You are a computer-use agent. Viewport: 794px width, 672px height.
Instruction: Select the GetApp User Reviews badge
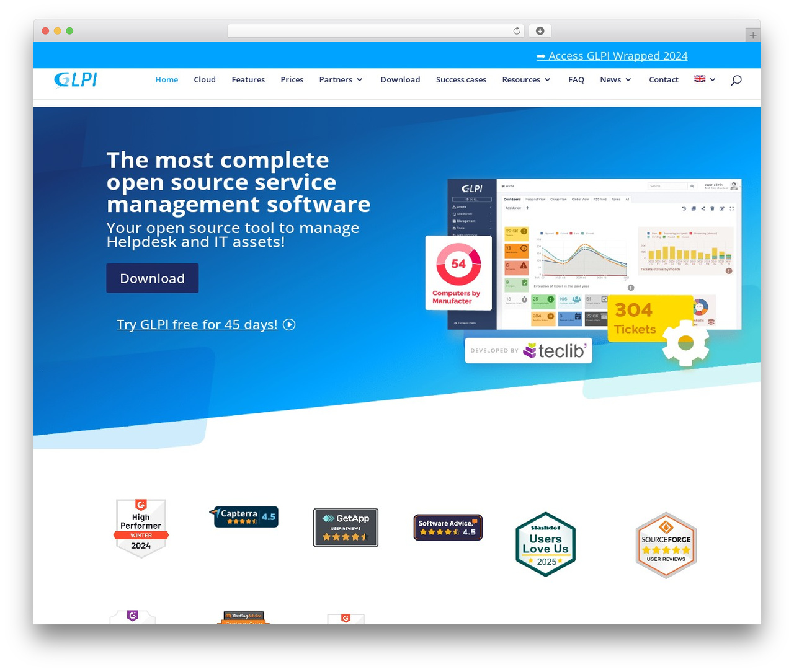tap(346, 528)
